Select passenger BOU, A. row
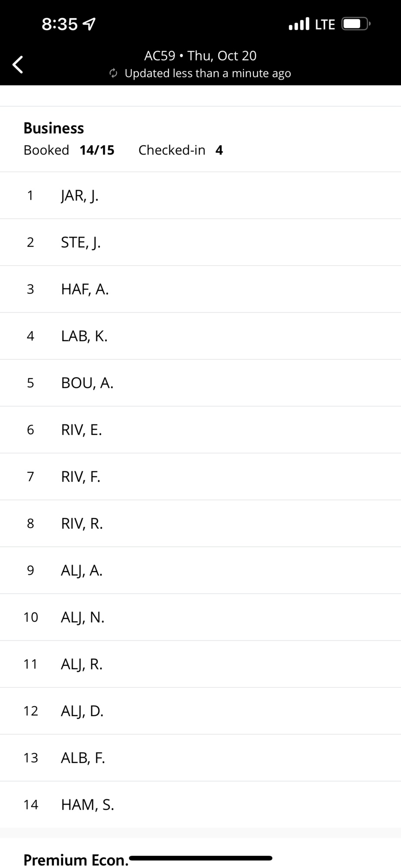Screen dimensions: 401x868 coord(200,383)
